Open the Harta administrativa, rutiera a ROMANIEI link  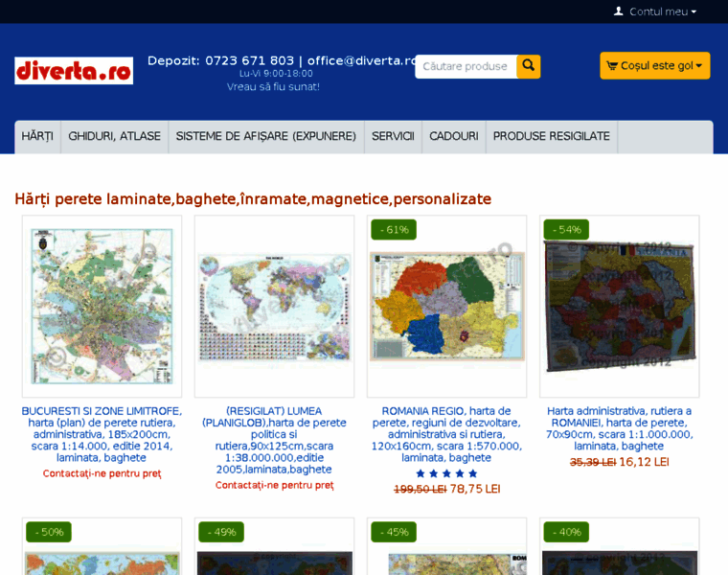(x=620, y=428)
